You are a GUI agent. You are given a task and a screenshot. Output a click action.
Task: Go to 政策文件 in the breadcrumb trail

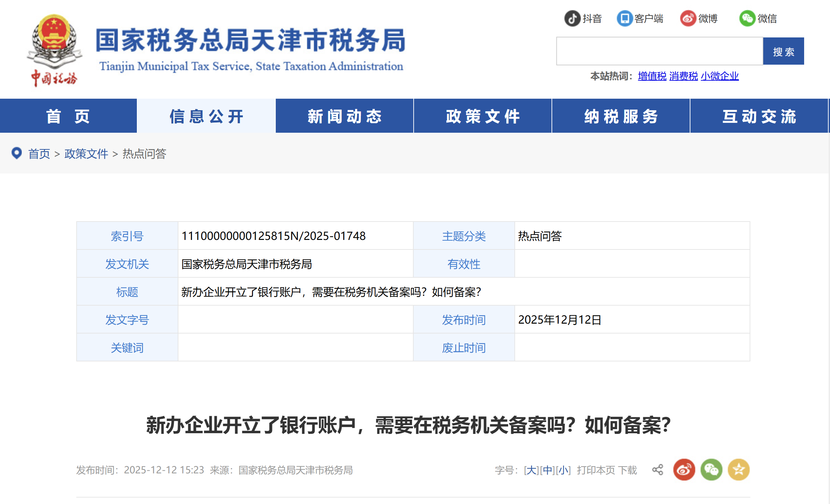click(x=86, y=154)
